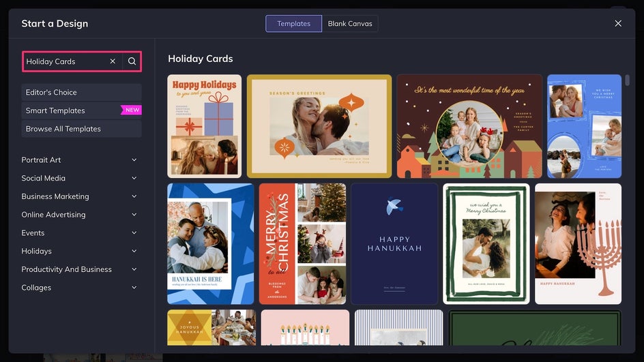This screenshot has width=644, height=362.
Task: Select the menorah Happy Hanukkah photo template
Action: pos(579,244)
